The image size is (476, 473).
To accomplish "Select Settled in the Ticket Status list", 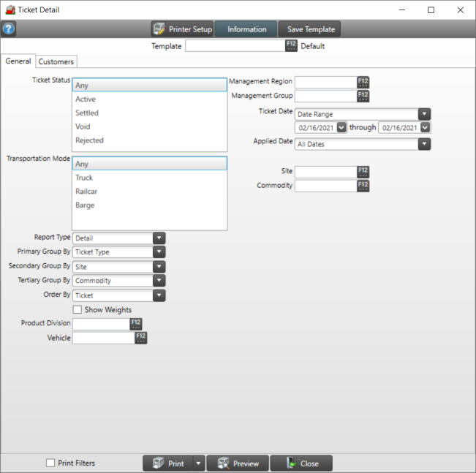I will [x=87, y=113].
